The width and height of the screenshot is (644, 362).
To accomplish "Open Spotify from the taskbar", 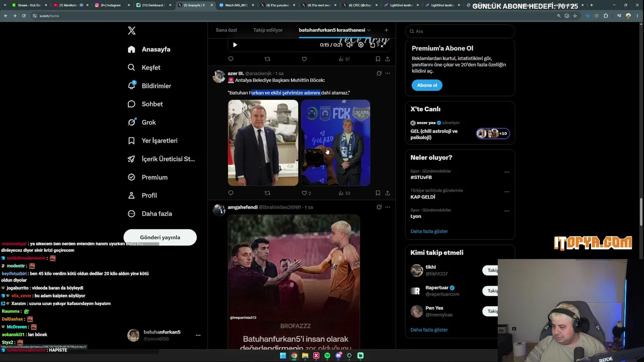I will (327, 356).
